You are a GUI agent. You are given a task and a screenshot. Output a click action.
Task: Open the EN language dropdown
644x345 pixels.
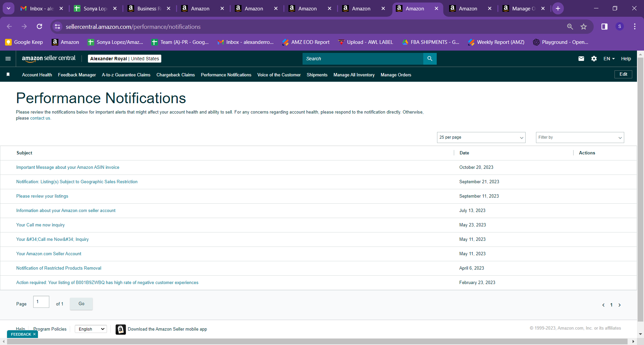click(609, 59)
